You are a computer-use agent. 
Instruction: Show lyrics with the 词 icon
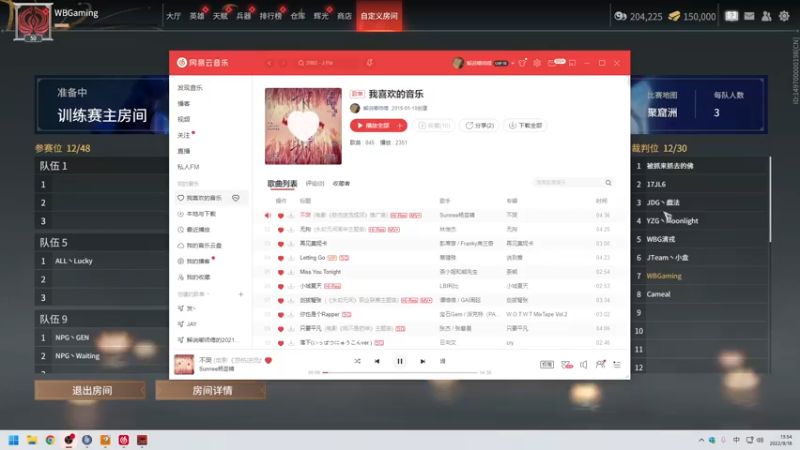442,361
